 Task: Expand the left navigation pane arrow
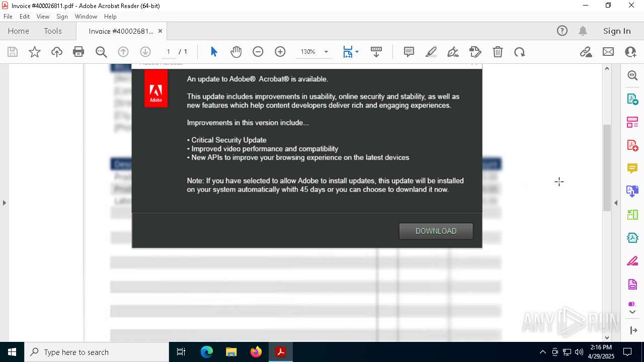coord(4,203)
